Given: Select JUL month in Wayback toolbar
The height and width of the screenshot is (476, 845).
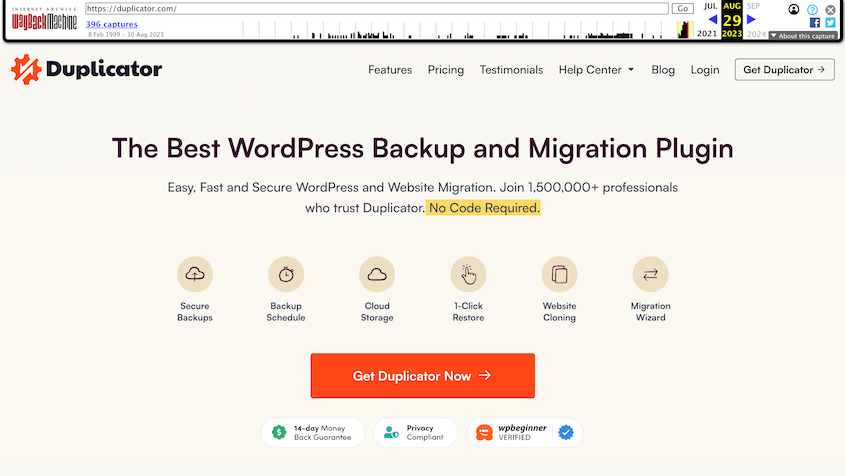Looking at the screenshot, I should [710, 6].
